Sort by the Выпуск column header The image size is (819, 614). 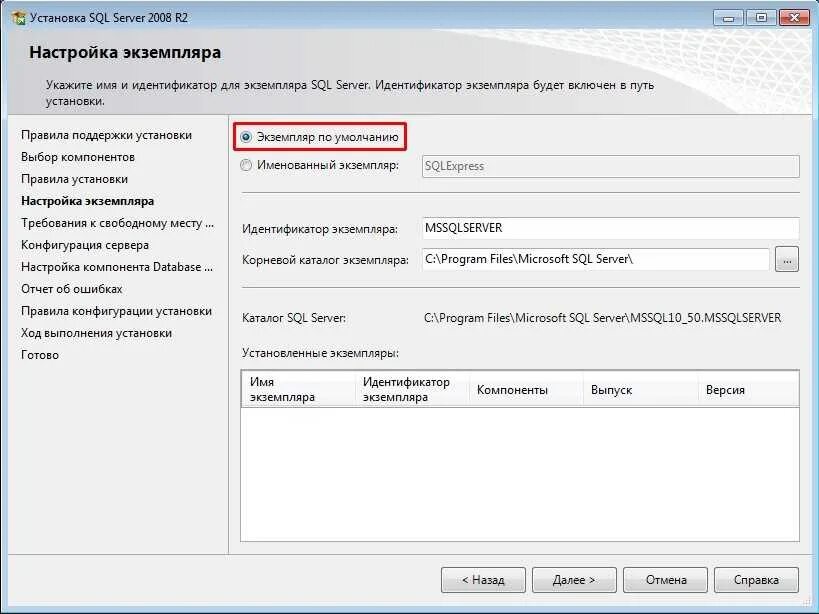[x=640, y=389]
